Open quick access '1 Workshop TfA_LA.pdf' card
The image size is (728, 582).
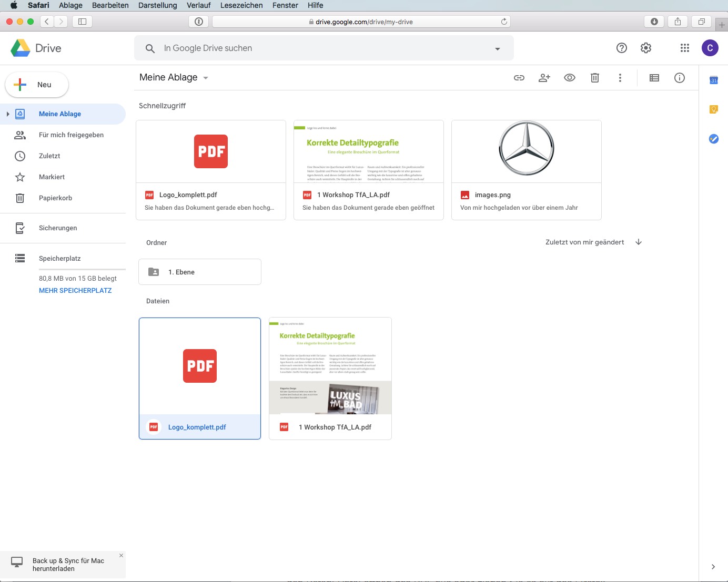click(369, 170)
